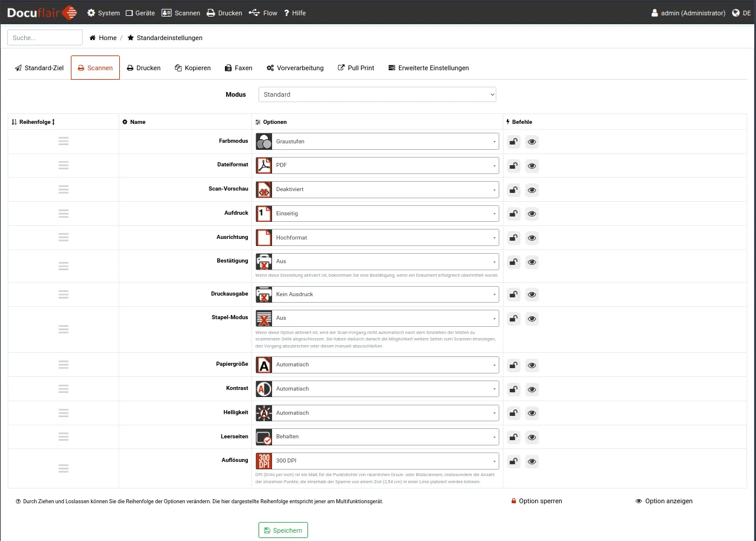Click the Speichern button
Image resolution: width=756 pixels, height=541 pixels.
(283, 530)
